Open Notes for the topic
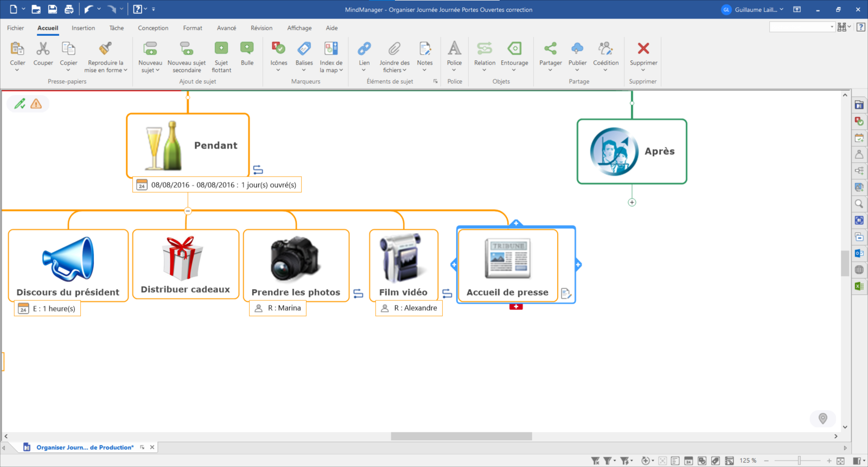The height and width of the screenshot is (467, 868). (x=425, y=49)
